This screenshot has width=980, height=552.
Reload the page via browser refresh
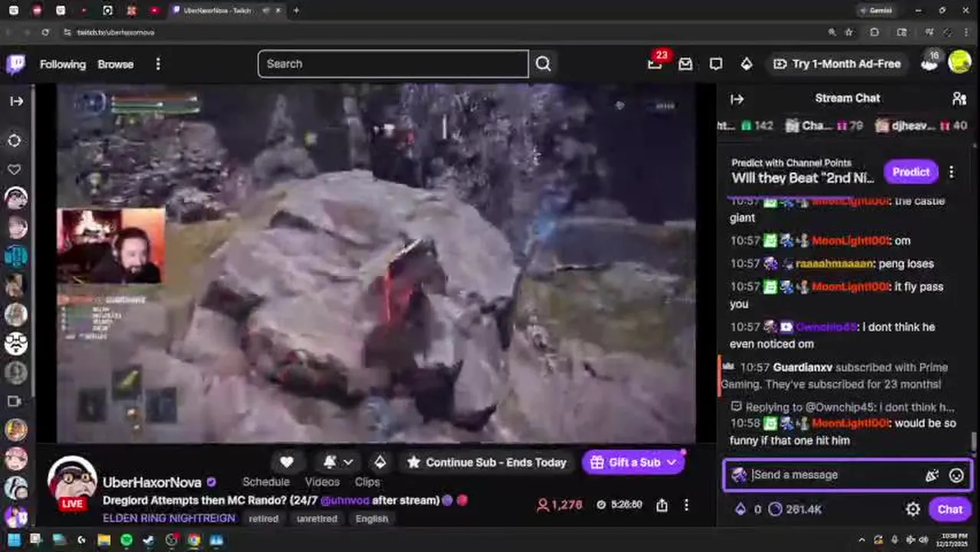pos(45,32)
